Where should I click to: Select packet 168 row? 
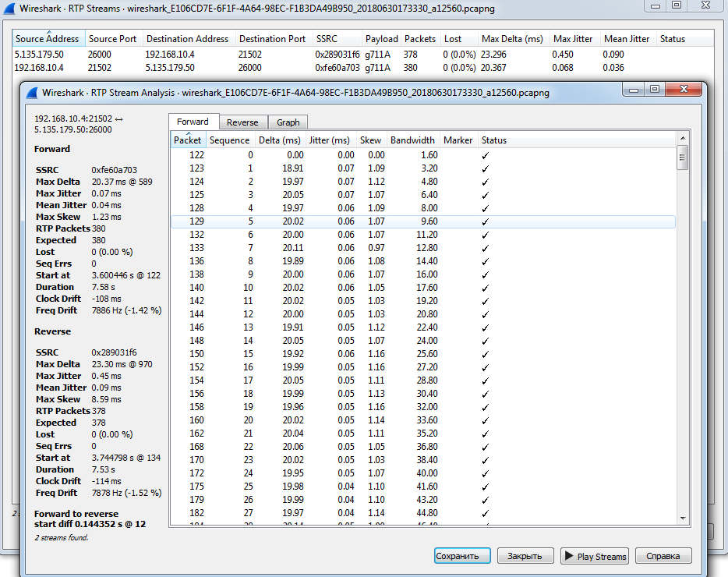tap(423, 447)
